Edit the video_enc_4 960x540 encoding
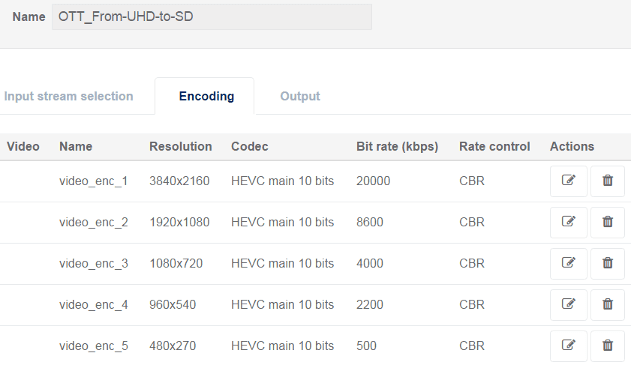Screen dimensions: 631x365 point(568,305)
